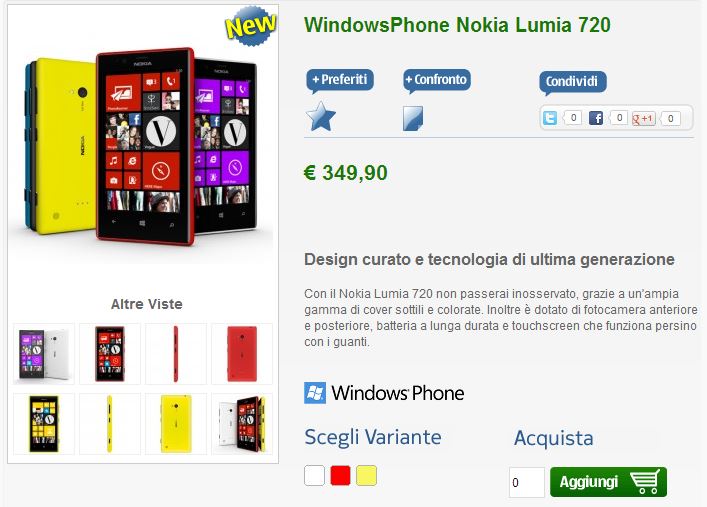Select the yellow color variant
The image size is (707, 507).
(x=367, y=476)
